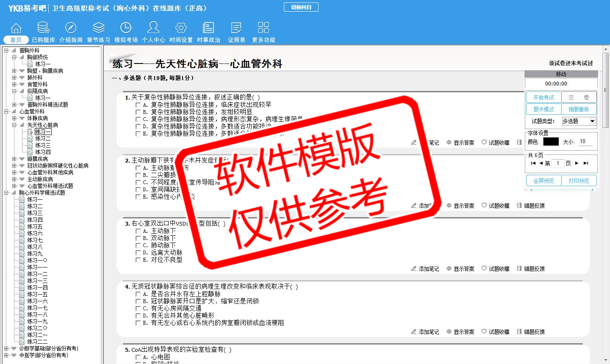Click the 切换科目 button
The image size is (610, 364).
(301, 7)
